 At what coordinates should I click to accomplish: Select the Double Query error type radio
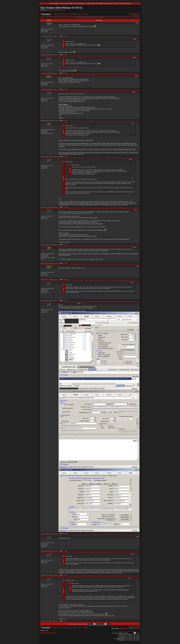pos(97,353)
